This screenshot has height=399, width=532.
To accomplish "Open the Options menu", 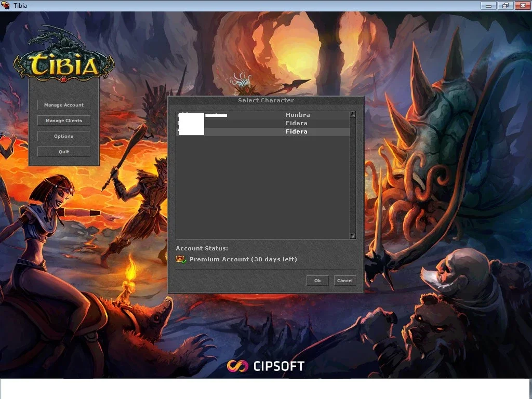I will [64, 136].
